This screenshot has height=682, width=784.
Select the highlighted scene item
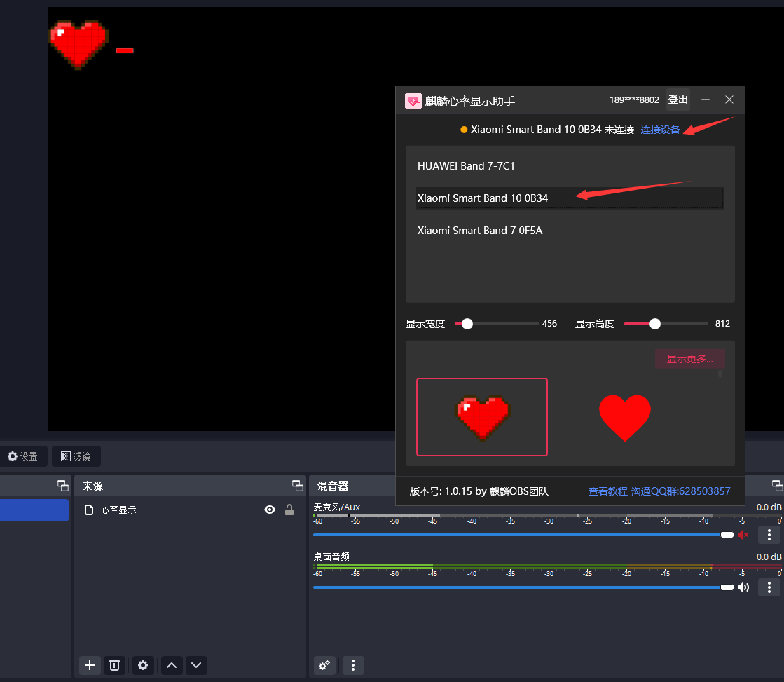pos(34,510)
